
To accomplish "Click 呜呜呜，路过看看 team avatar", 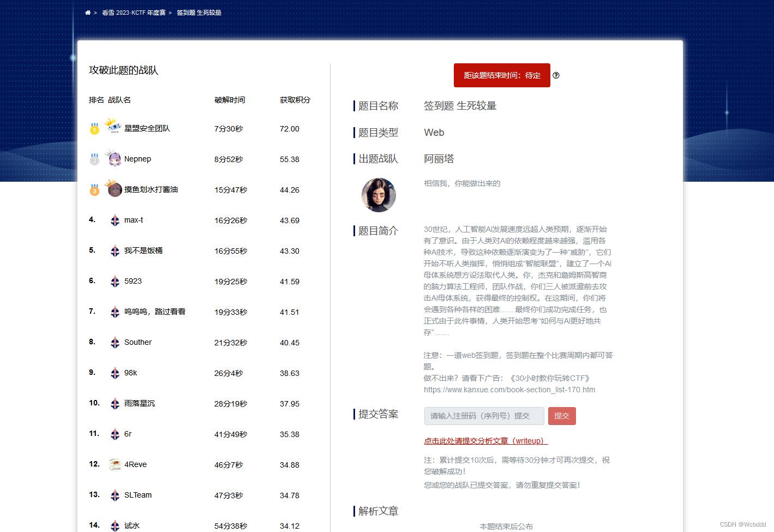I will pyautogui.click(x=115, y=312).
